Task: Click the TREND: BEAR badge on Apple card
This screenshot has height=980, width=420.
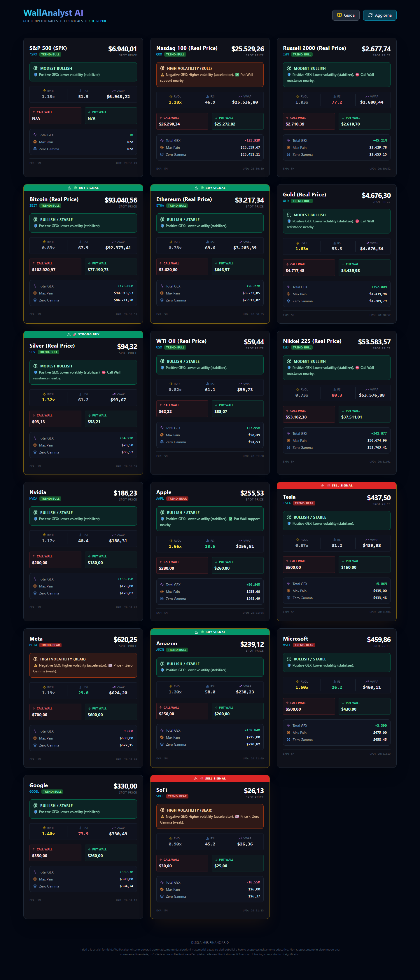Action: point(177,499)
